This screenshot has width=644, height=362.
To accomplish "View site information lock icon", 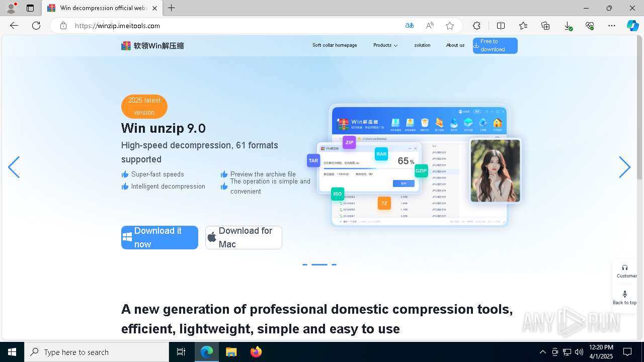I will click(x=63, y=26).
